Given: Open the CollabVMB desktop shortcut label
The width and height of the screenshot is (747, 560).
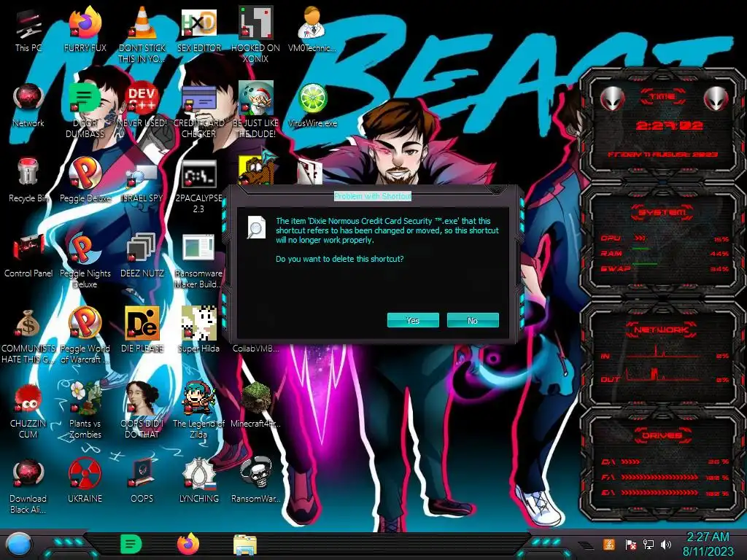Looking at the screenshot, I should (x=256, y=349).
